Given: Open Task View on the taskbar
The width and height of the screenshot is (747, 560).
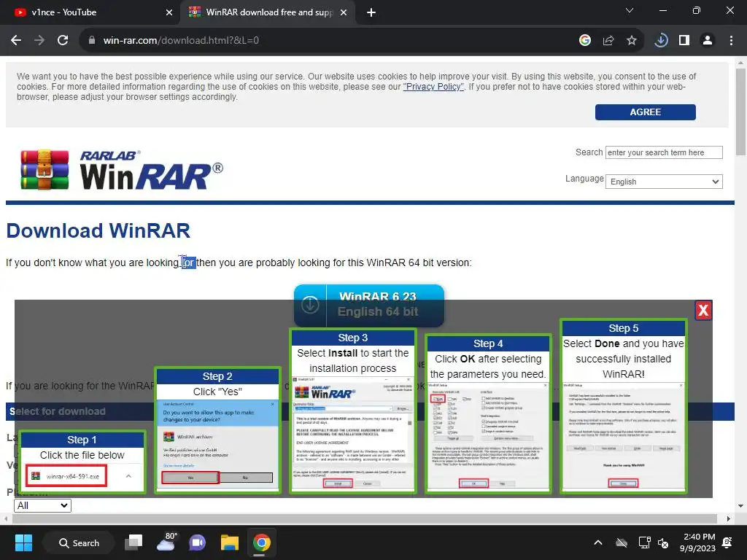Looking at the screenshot, I should 134,542.
